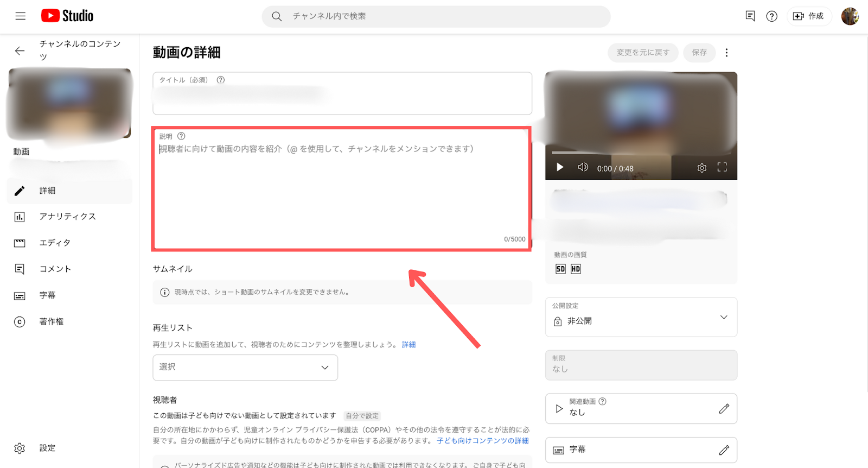
Task: Click 子ども向けコンテンツの詳細 link
Action: (x=482, y=441)
